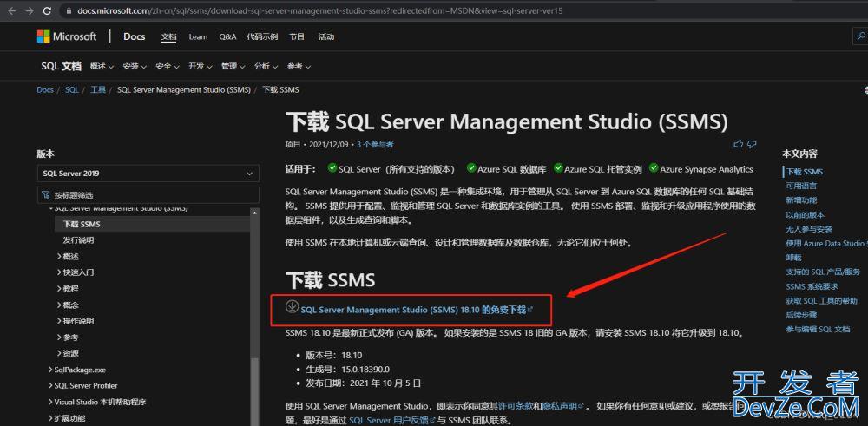Expand 教程 in sidebar tree
This screenshot has height=426, width=868.
[x=68, y=288]
